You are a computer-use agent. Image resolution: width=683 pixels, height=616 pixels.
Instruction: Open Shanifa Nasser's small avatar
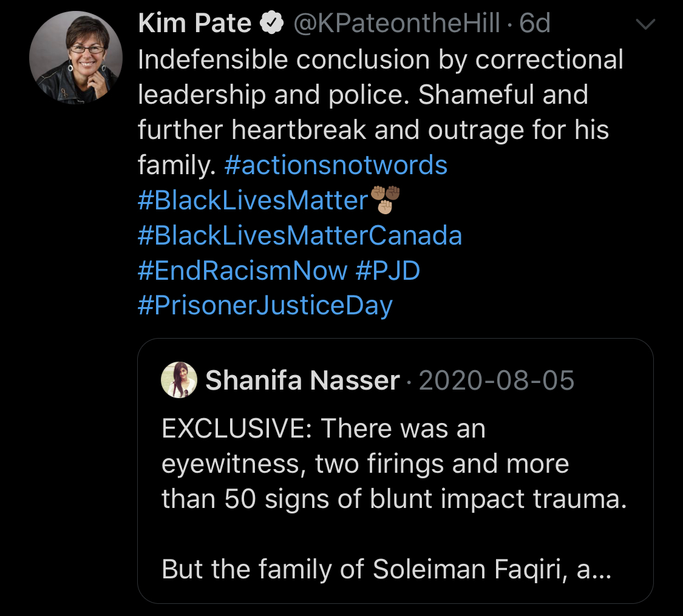(179, 380)
